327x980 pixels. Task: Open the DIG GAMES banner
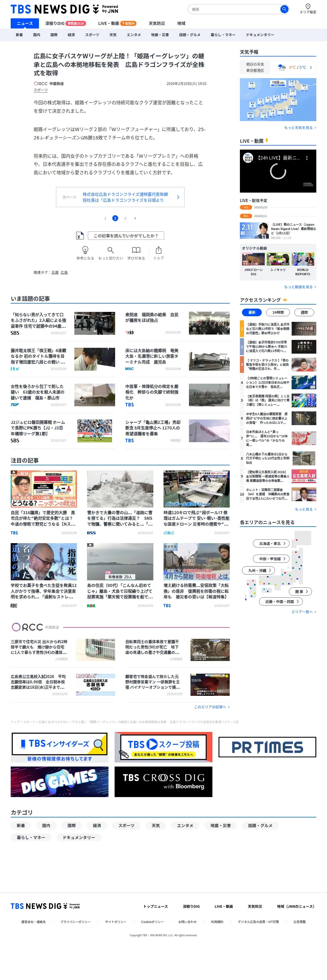click(x=59, y=781)
